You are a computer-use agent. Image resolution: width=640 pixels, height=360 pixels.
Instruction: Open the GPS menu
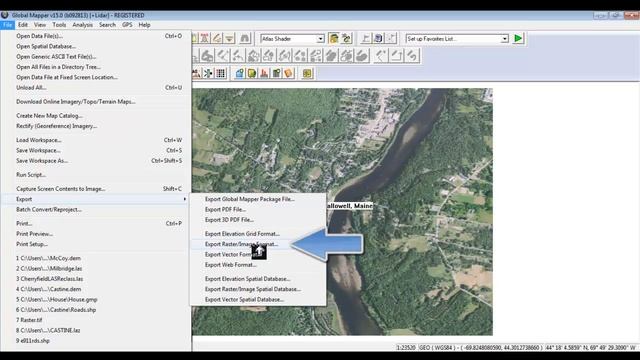127,25
